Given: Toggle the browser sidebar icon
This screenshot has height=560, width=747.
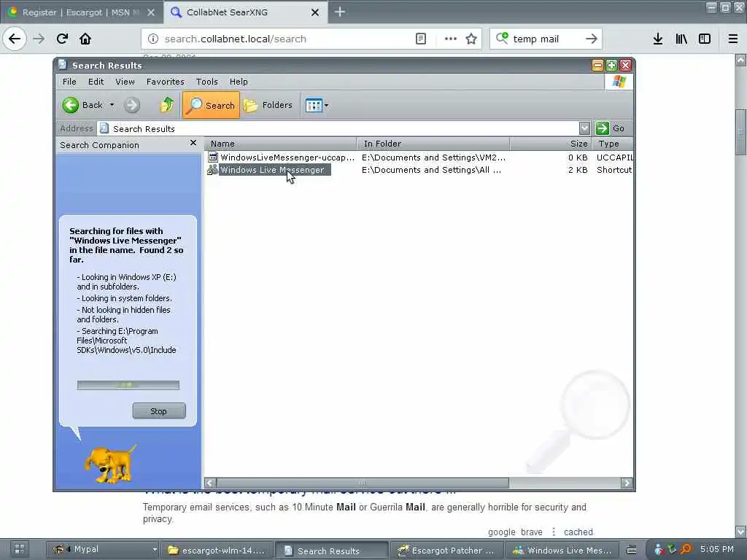Looking at the screenshot, I should point(705,39).
